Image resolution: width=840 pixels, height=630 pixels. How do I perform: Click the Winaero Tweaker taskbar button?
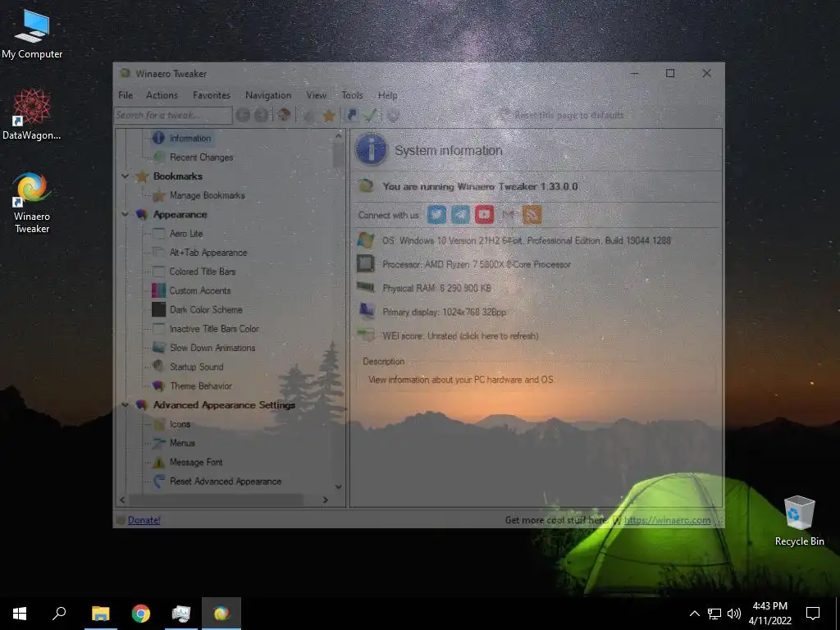click(221, 614)
